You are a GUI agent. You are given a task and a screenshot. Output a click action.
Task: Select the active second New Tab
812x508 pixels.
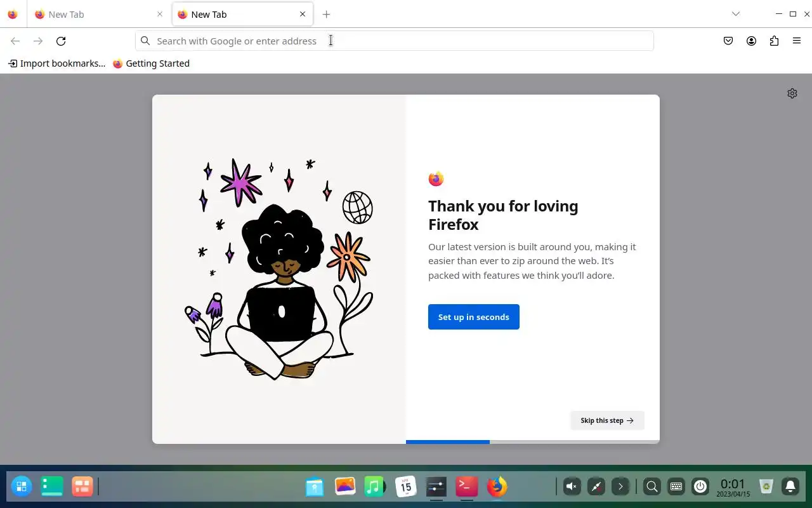point(242,14)
